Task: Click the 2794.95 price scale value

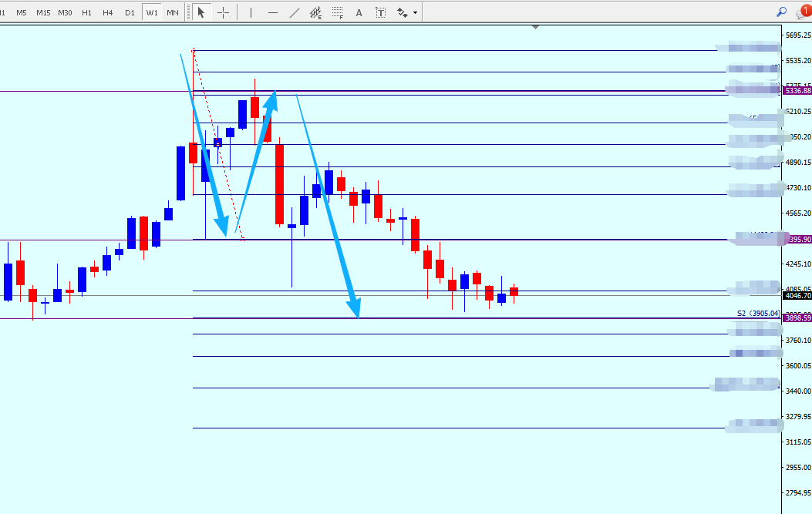Action: point(798,492)
